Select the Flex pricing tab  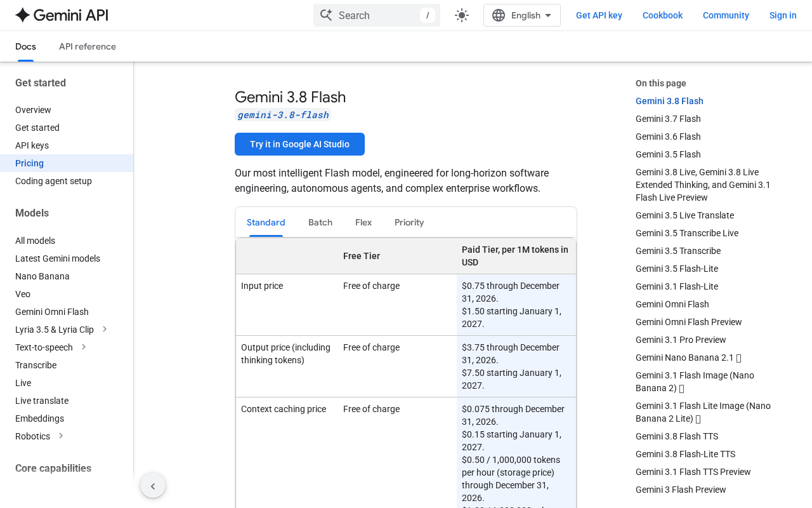[x=363, y=222]
